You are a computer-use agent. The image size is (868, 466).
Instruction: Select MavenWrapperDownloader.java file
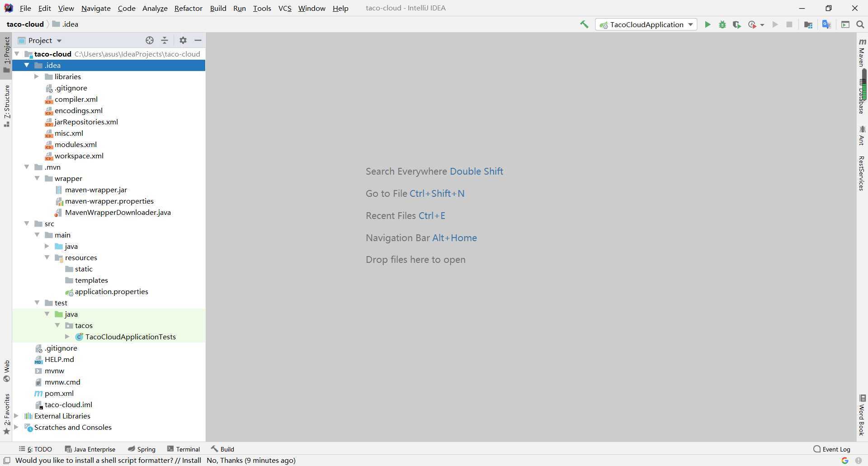click(118, 212)
